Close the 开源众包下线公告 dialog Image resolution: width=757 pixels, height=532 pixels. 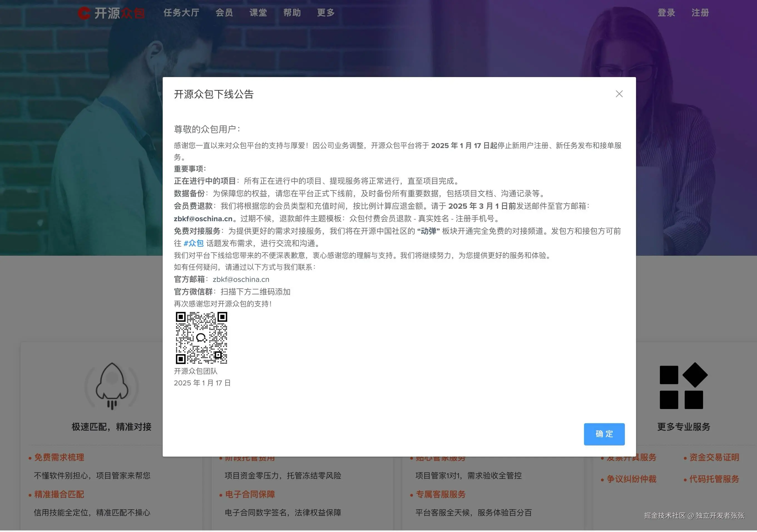(x=619, y=94)
